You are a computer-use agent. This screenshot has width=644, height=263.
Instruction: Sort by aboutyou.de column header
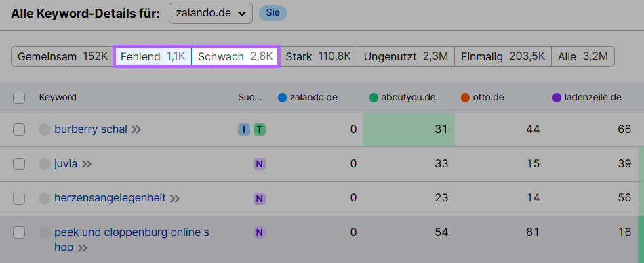[408, 98]
